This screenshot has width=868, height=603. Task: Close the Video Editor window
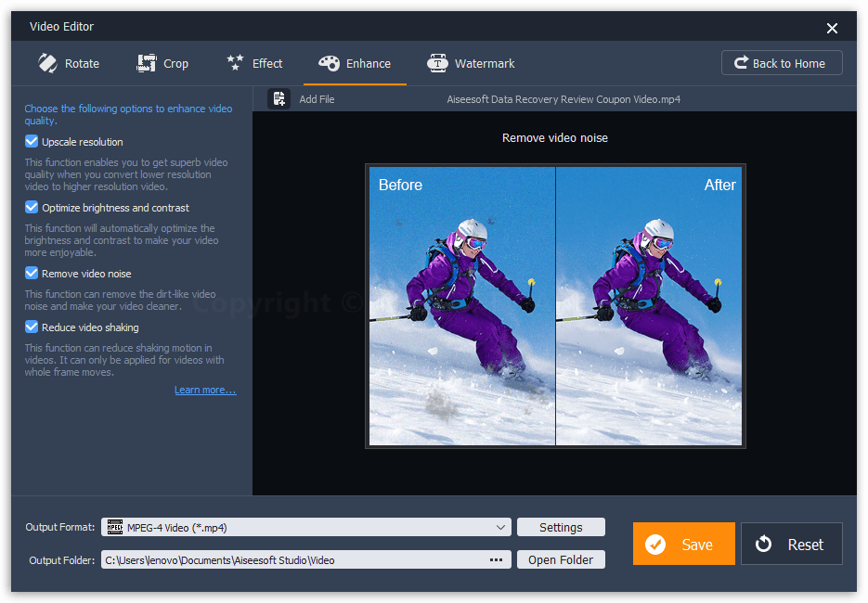click(832, 28)
